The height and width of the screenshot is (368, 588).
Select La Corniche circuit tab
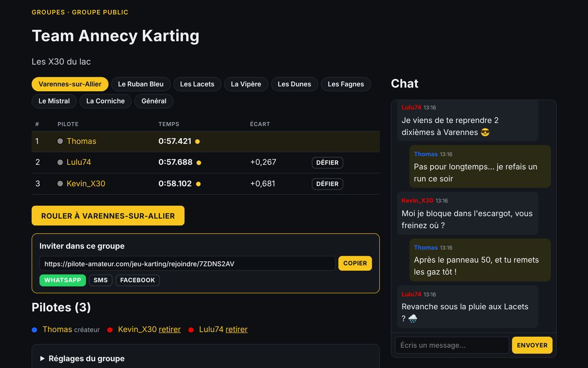[x=105, y=101]
